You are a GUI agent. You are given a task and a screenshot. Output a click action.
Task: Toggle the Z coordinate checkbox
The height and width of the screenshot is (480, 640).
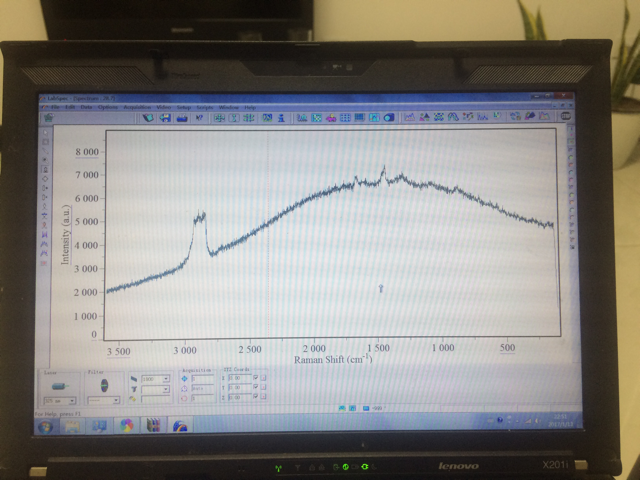click(x=256, y=396)
